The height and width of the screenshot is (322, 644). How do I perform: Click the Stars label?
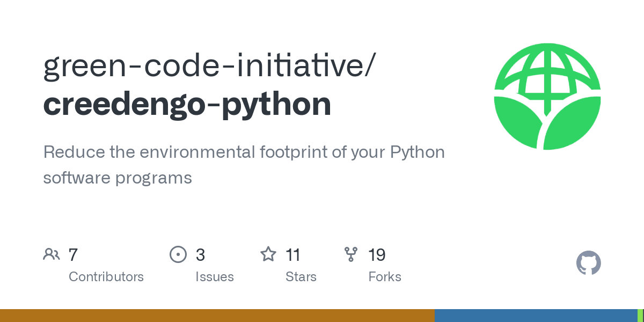tap(301, 277)
